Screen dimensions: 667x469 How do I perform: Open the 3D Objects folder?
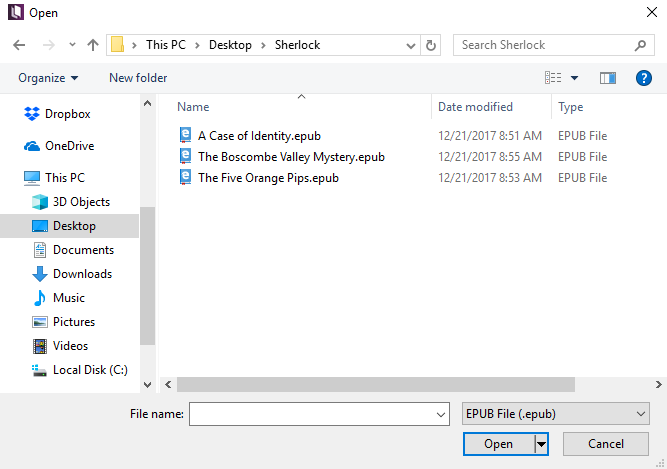[81, 202]
